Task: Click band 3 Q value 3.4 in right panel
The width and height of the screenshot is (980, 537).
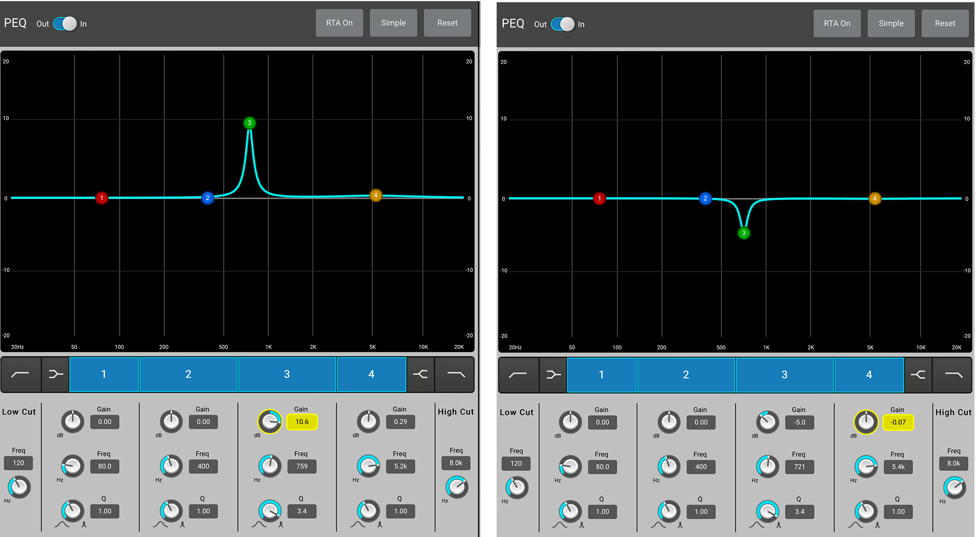Action: coord(800,512)
